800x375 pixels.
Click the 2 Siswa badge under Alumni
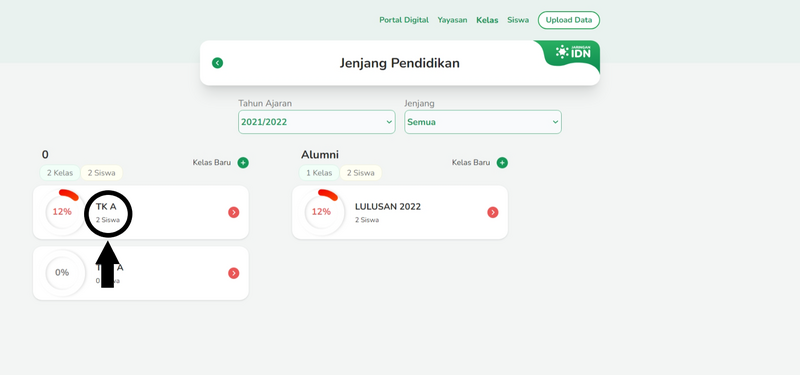361,173
